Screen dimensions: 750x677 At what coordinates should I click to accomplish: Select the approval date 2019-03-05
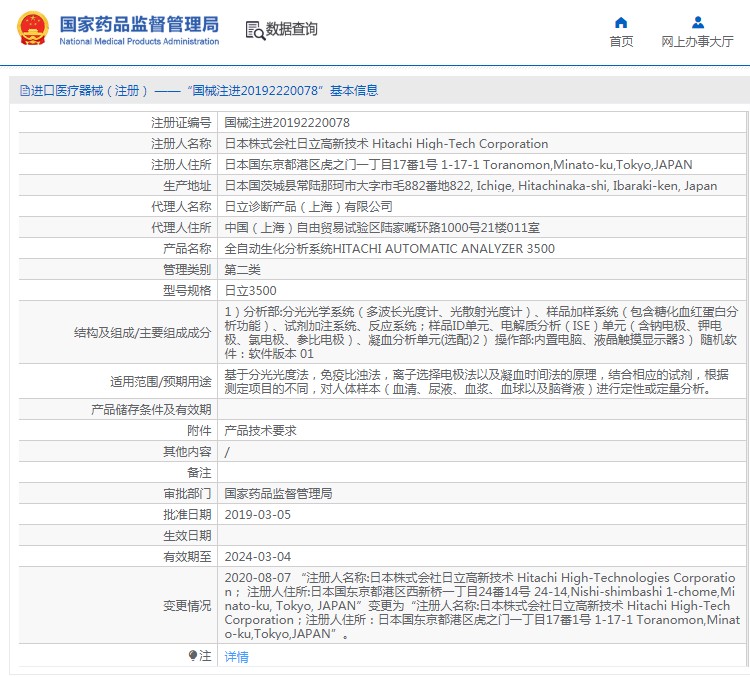(x=257, y=515)
